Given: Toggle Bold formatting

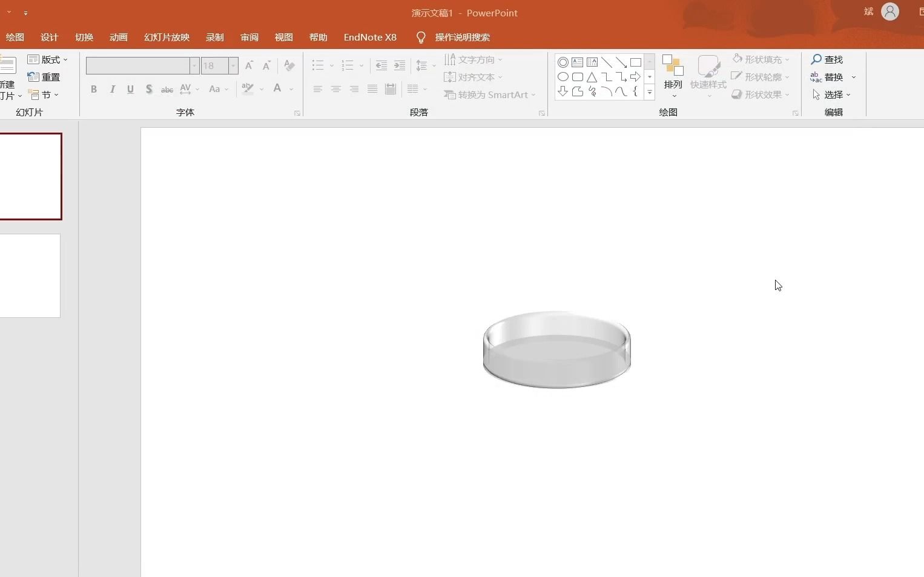Looking at the screenshot, I should [x=94, y=89].
